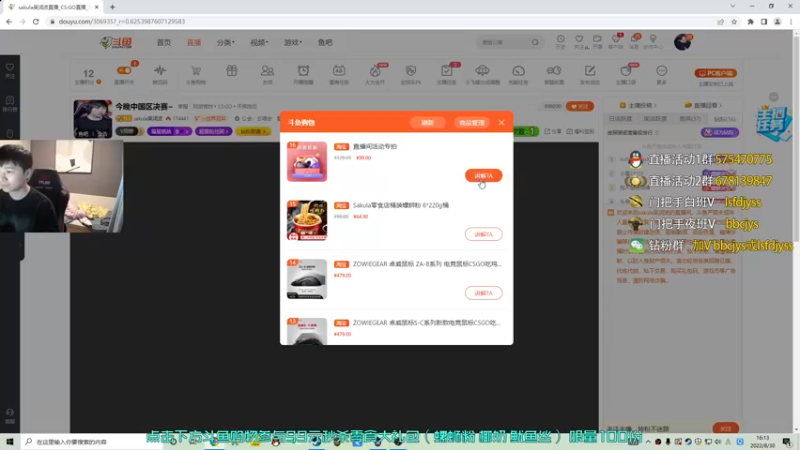Close the 斗鱼购物 popup with the X

tap(502, 122)
